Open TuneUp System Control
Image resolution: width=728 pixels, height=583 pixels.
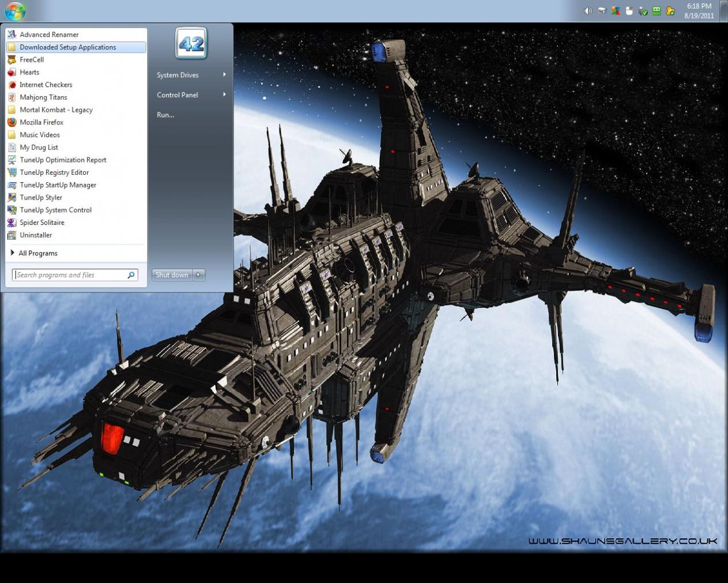(x=76, y=210)
